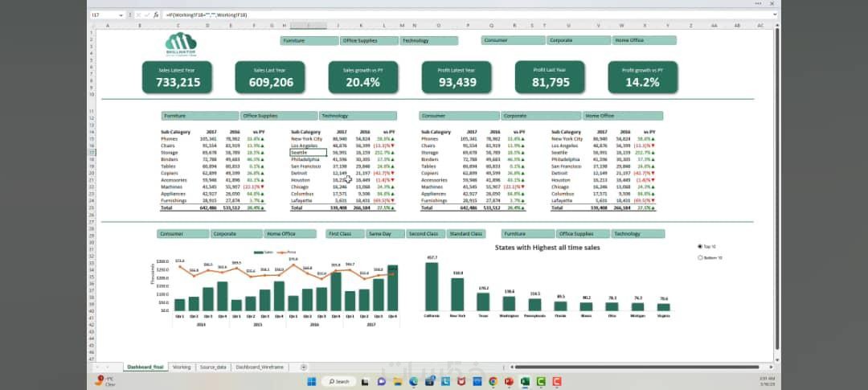This screenshot has width=868, height=390.
Task: Open File Explorer from the taskbar
Action: coord(398,381)
